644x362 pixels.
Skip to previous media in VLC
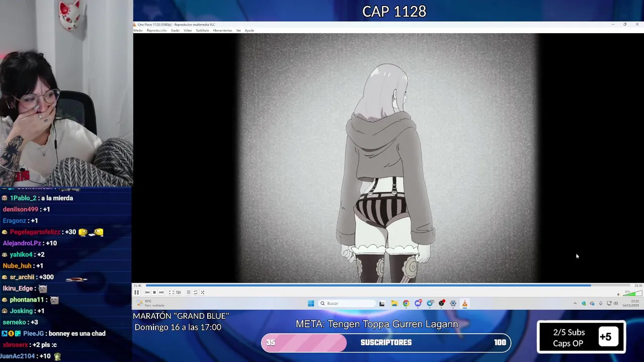pos(147,292)
